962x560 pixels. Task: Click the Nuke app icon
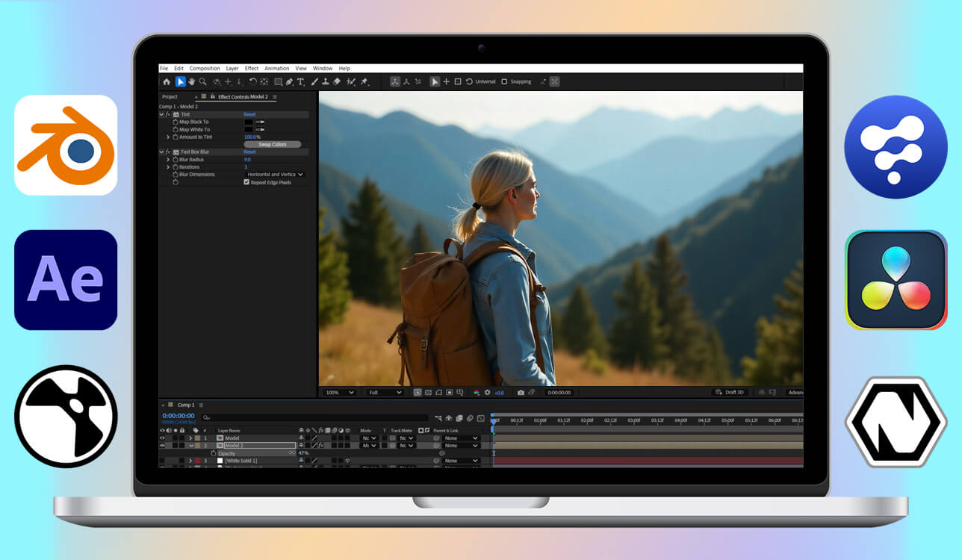[x=66, y=416]
